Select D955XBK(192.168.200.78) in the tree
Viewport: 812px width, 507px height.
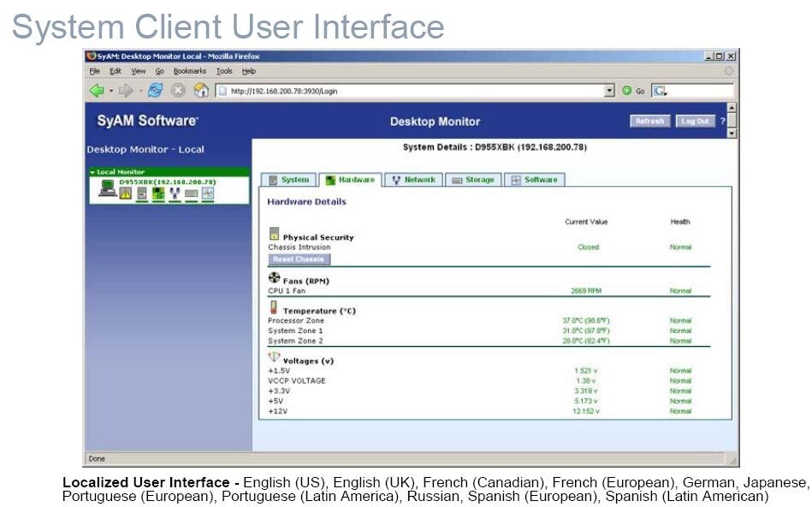(x=168, y=182)
